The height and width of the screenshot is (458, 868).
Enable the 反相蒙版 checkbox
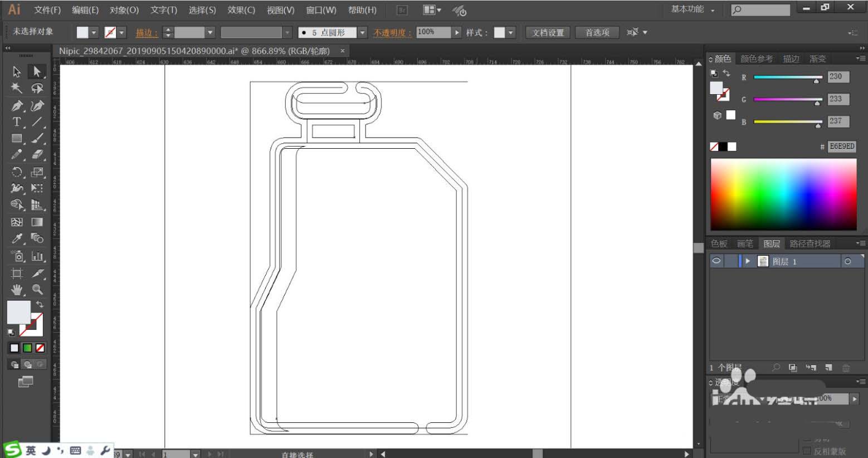807,451
